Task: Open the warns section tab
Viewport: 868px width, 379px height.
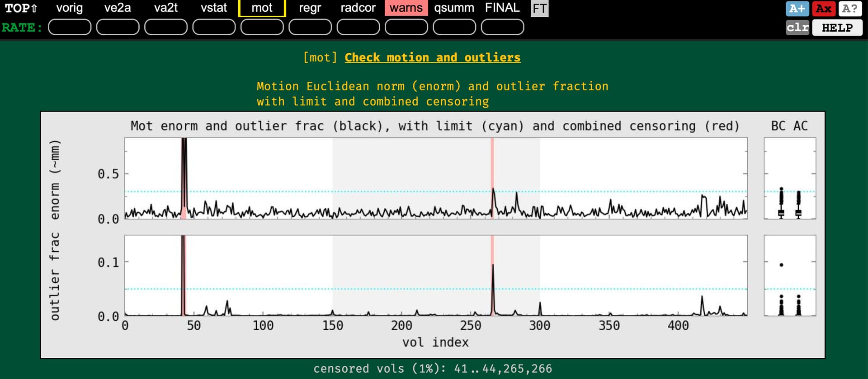Action: click(x=406, y=8)
